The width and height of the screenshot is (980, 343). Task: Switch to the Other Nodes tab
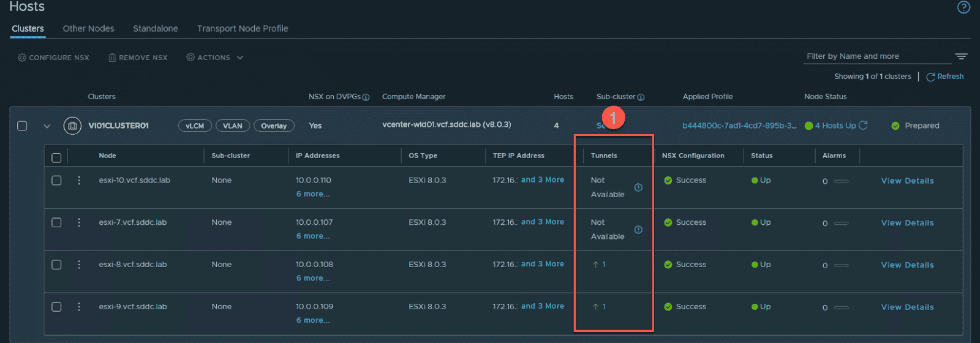pyautogui.click(x=88, y=29)
